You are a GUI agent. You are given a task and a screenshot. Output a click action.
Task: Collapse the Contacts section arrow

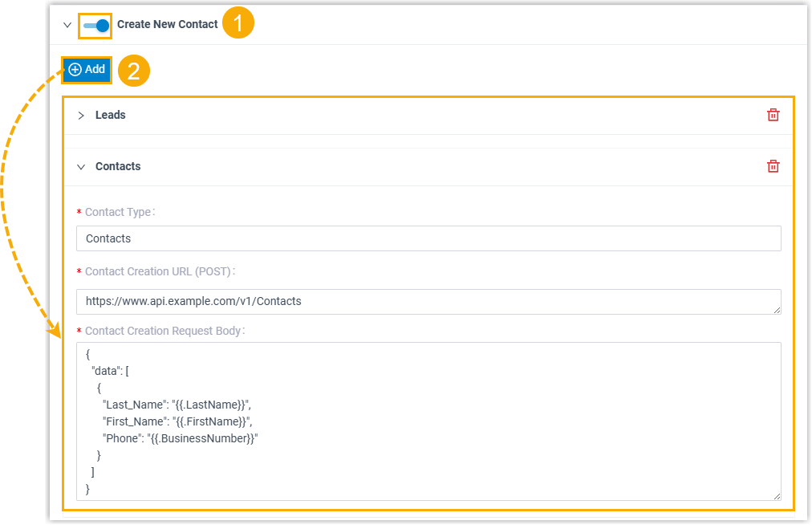(81, 167)
